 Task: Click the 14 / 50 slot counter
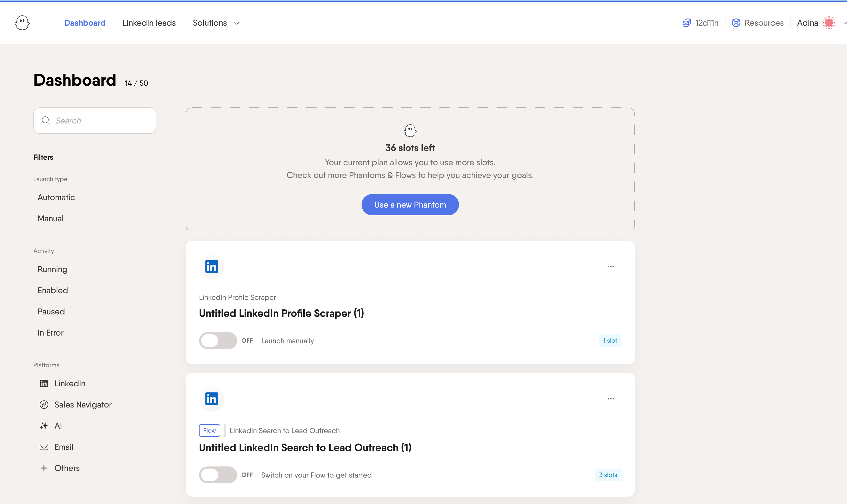[x=136, y=83]
